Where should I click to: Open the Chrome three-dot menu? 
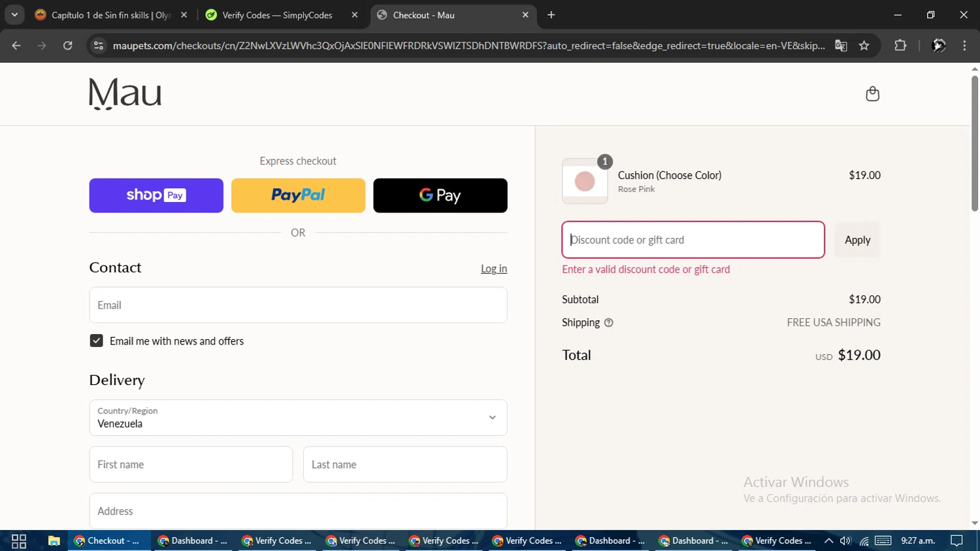(x=964, y=46)
